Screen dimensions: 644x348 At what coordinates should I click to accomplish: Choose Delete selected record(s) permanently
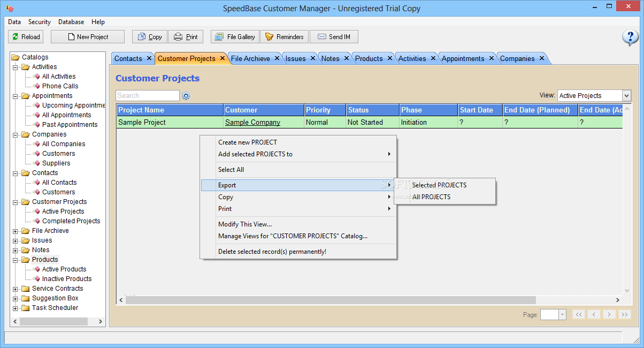pos(298,252)
